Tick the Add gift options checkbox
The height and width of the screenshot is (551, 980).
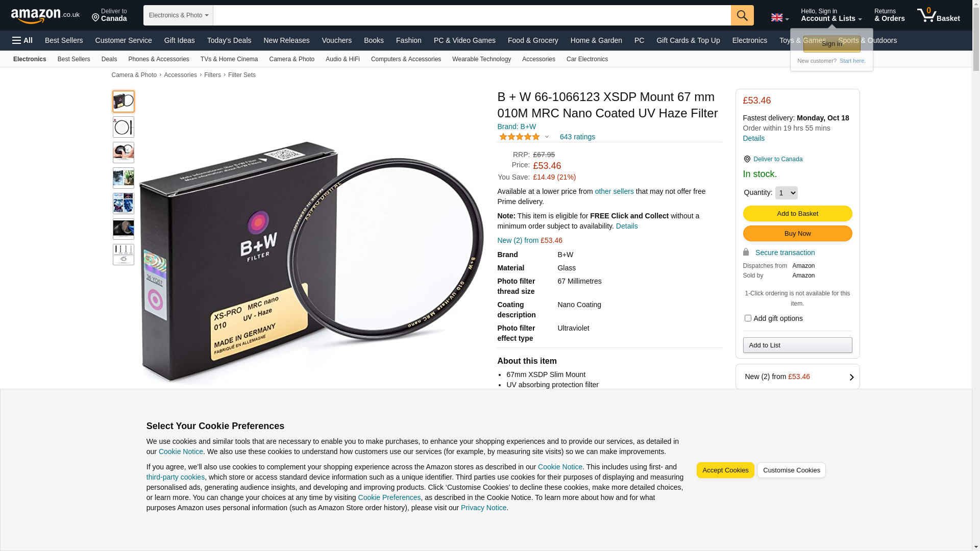tap(748, 318)
